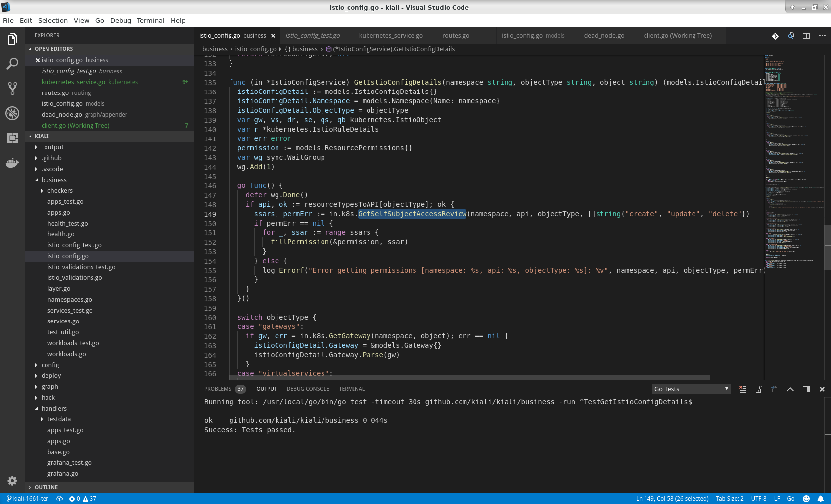Open the Terminal menu

point(150,20)
